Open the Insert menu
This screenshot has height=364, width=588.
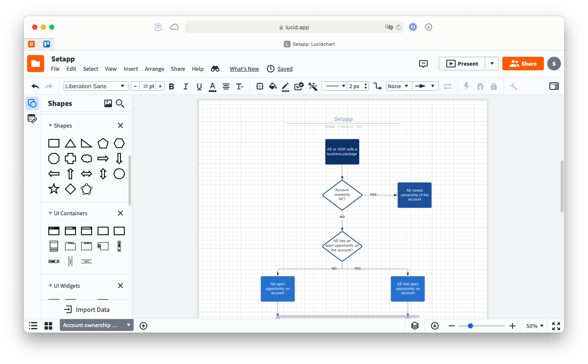coord(131,69)
